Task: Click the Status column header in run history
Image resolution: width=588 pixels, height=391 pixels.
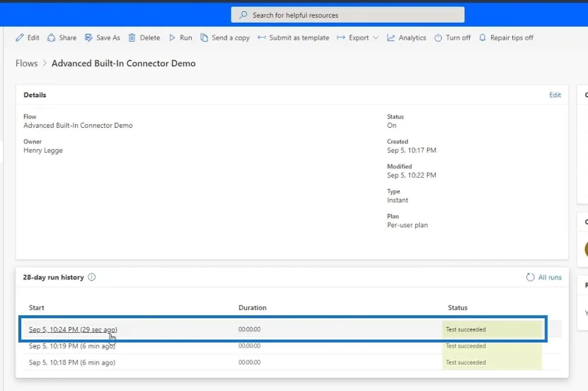Action: 457,307
